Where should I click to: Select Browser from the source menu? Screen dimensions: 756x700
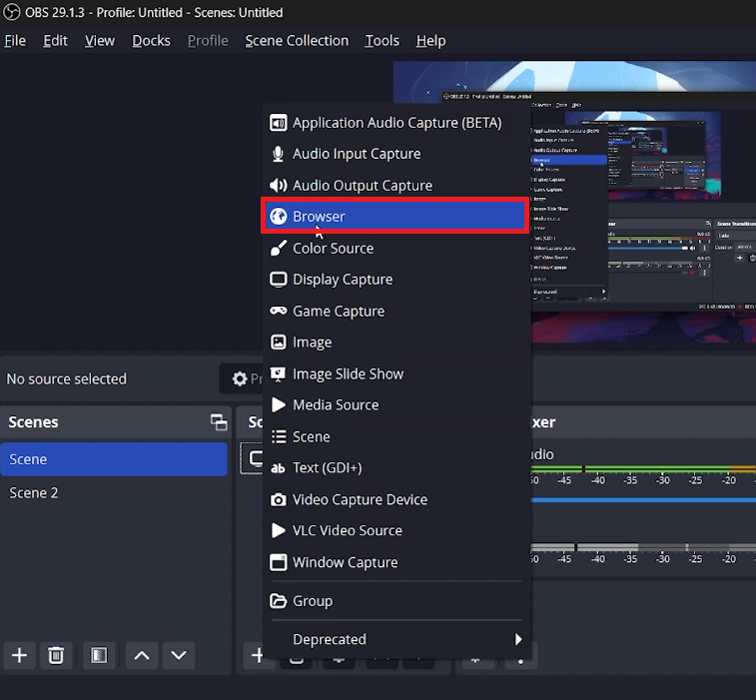pos(394,217)
